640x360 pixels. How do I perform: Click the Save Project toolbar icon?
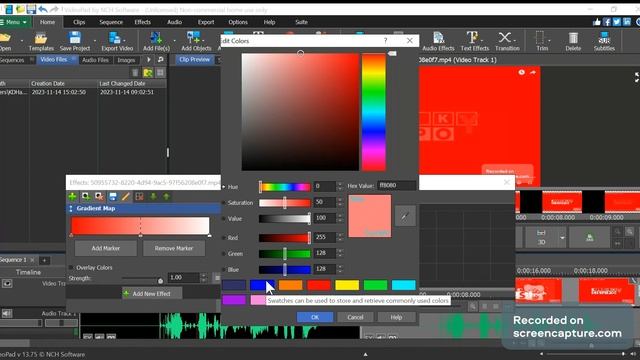pos(75,38)
